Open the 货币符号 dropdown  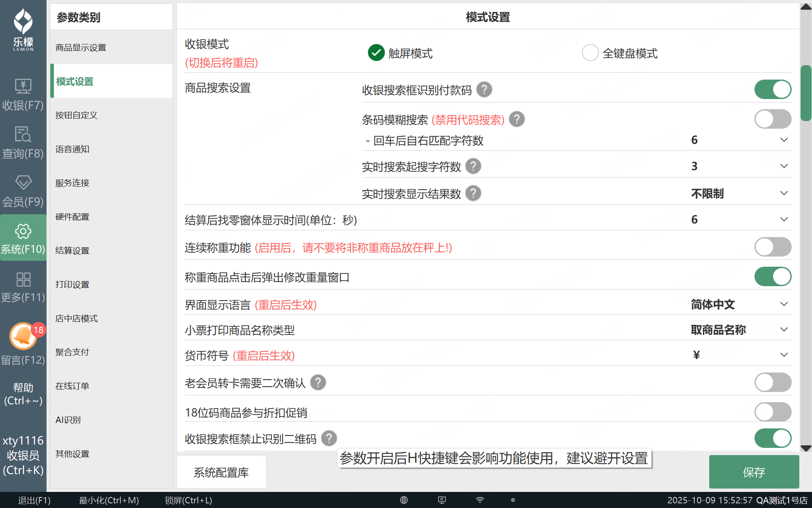[x=783, y=355]
